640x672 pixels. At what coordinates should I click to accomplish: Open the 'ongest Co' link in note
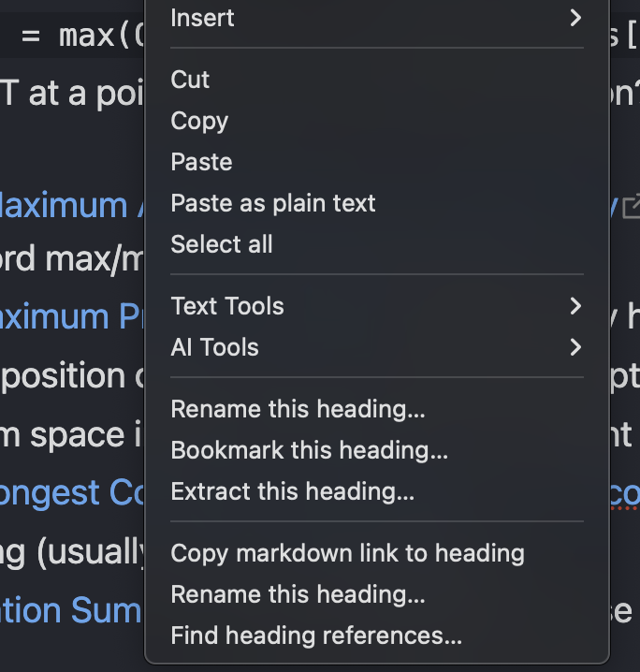tap(71, 493)
